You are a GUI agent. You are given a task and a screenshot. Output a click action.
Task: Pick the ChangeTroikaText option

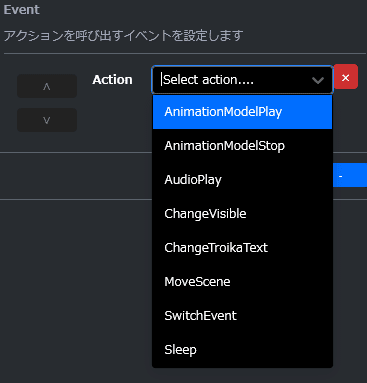click(242, 248)
